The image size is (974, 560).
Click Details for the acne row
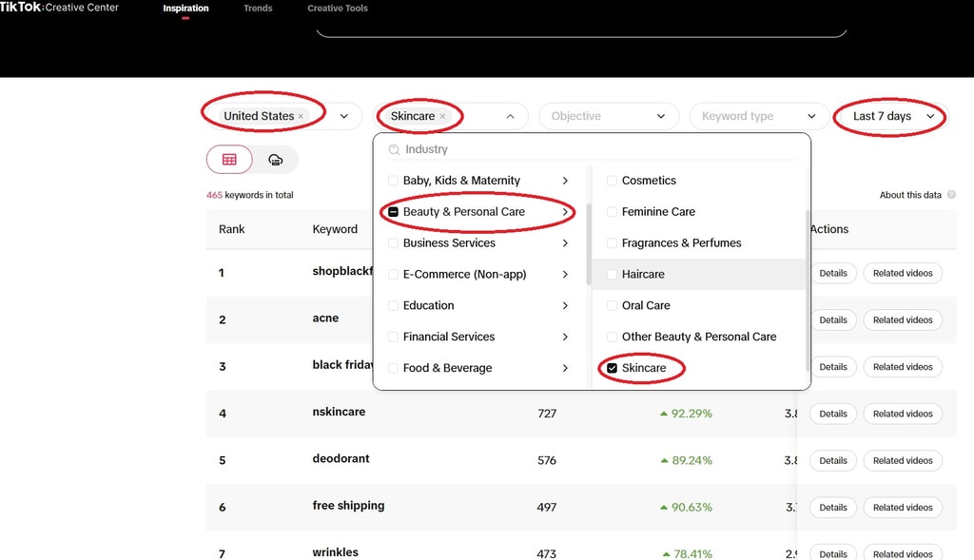(x=833, y=319)
